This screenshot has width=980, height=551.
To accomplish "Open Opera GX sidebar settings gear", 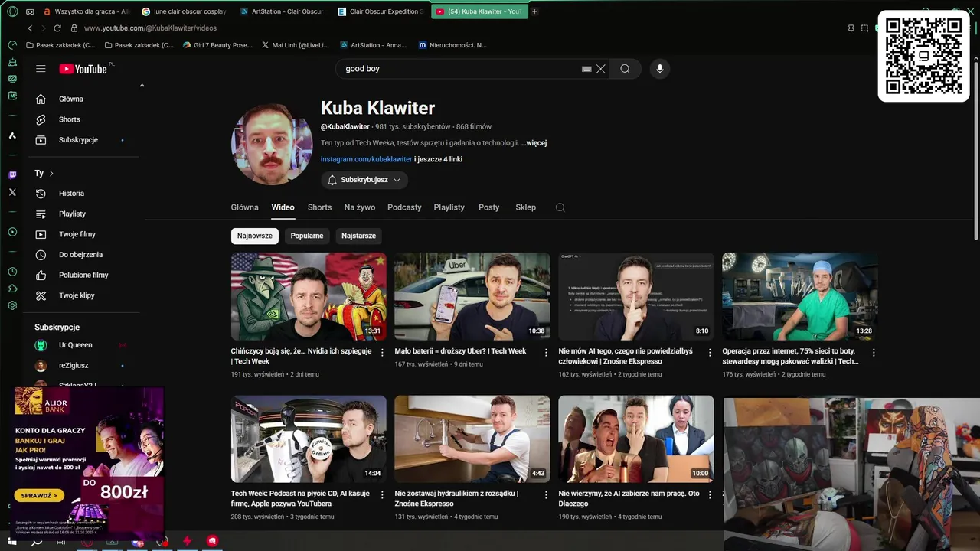I will (12, 305).
